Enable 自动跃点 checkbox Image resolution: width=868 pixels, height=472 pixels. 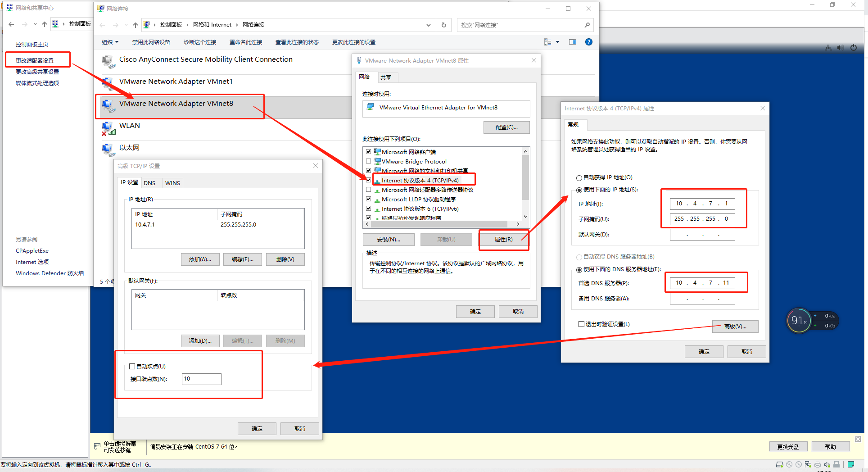(x=132, y=366)
